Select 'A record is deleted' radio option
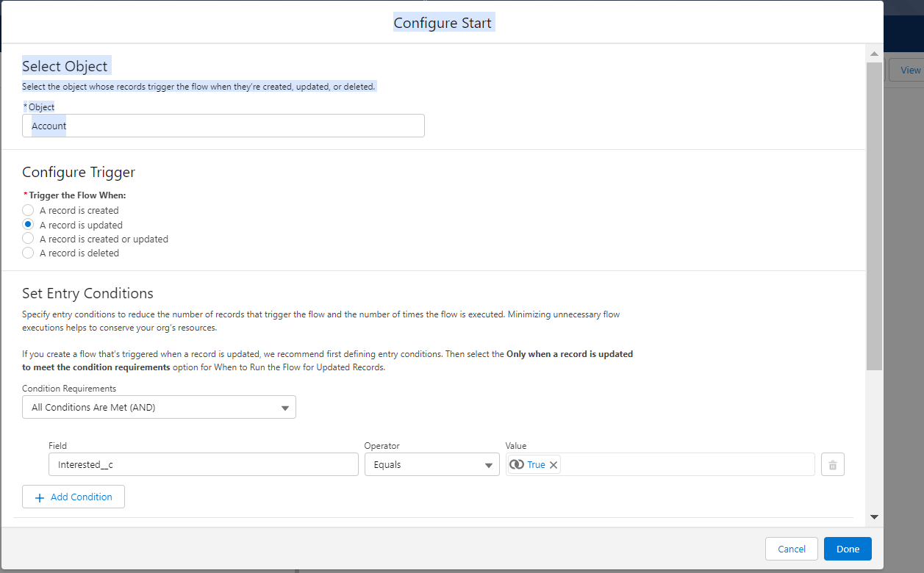Image resolution: width=924 pixels, height=573 pixels. [29, 253]
